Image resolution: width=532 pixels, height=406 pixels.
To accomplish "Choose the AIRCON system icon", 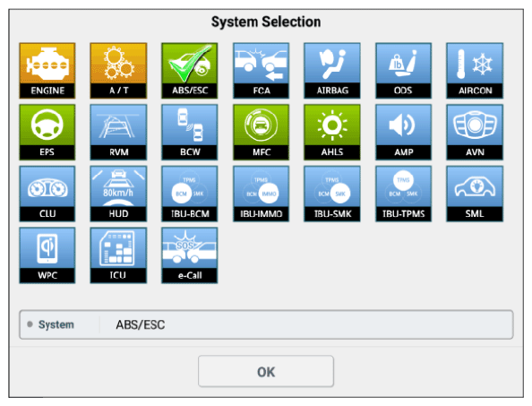I will coord(475,71).
